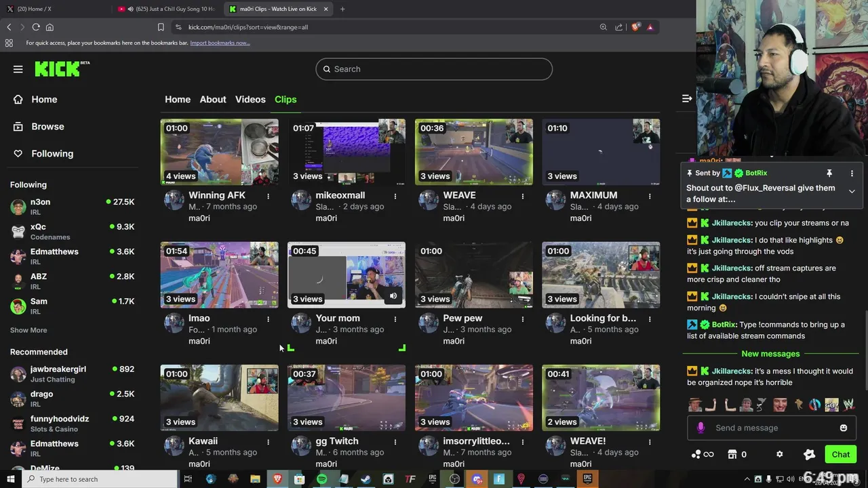Open a new browser tab
The width and height of the screenshot is (868, 488).
click(342, 9)
